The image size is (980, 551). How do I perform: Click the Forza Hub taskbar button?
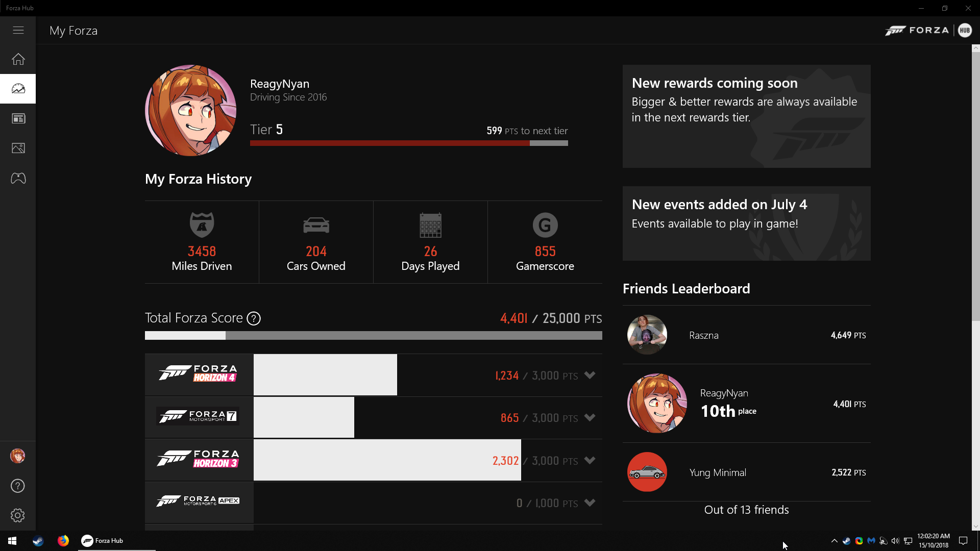tap(117, 541)
